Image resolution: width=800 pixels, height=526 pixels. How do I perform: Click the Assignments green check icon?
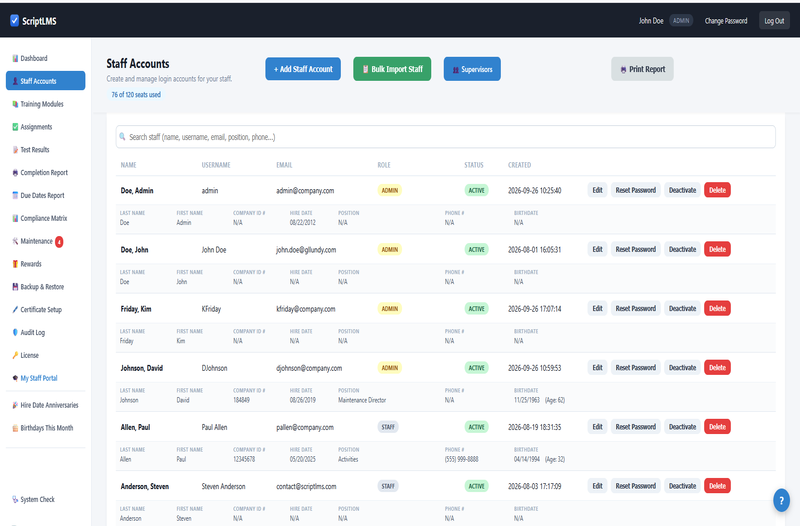(15, 127)
